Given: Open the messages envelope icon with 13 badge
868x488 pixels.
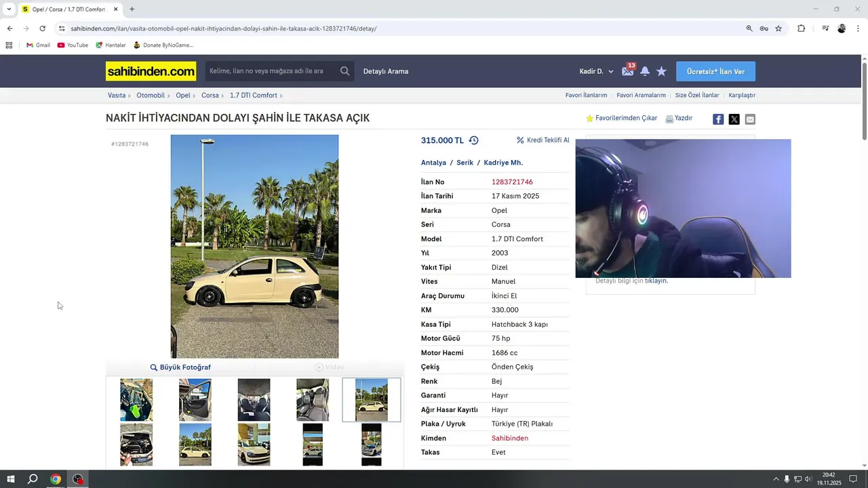Looking at the screenshot, I should tap(628, 70).
